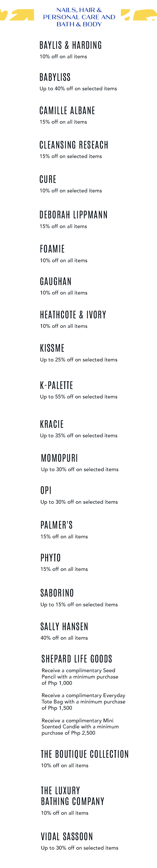
Task: Open the Palmer's brand heading
Action: click(57, 525)
